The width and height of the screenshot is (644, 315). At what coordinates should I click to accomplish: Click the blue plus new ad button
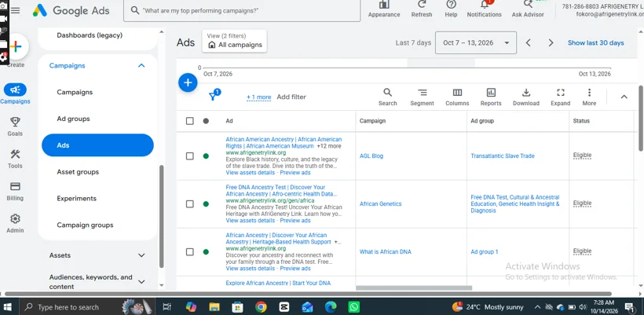tap(188, 82)
